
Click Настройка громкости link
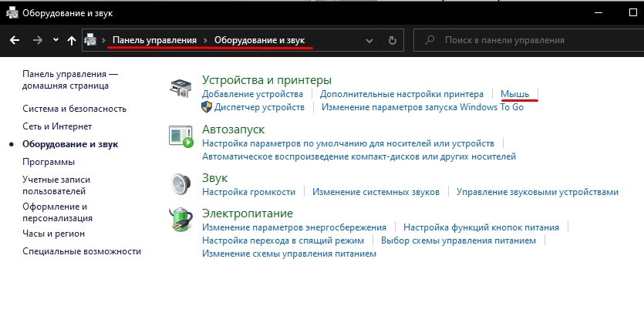248,192
